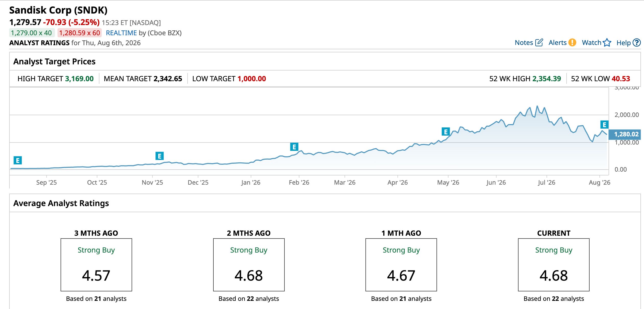This screenshot has height=309, width=644.
Task: Click the 2,000.00 y-axis label
Action: click(x=627, y=115)
